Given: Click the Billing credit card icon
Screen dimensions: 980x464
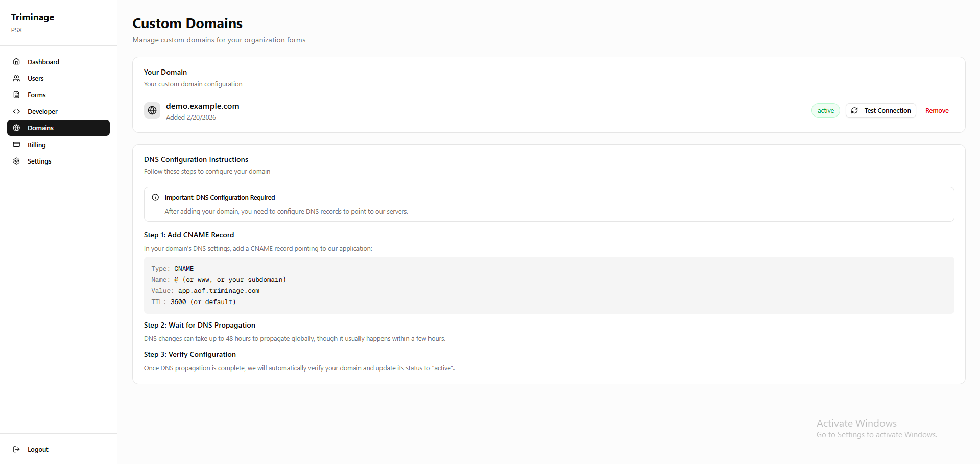Looking at the screenshot, I should [x=16, y=145].
